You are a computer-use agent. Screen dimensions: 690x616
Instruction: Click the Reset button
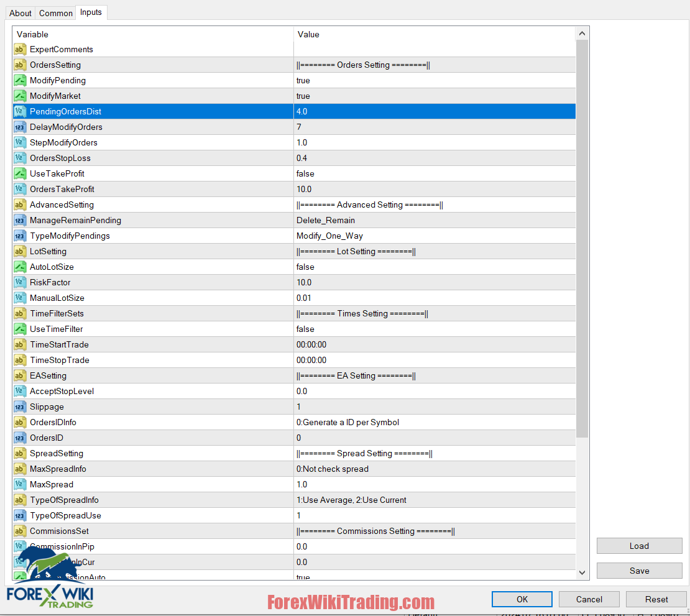pyautogui.click(x=656, y=599)
